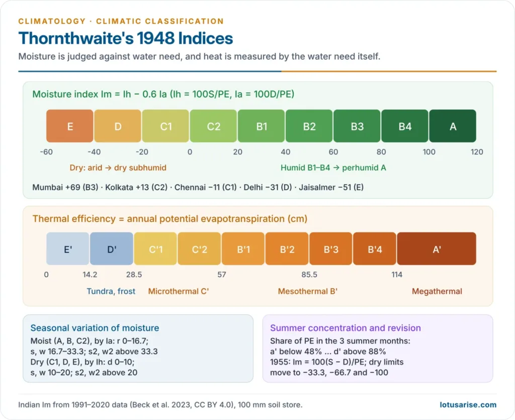The image size is (515, 420).
Task: Click the -60 moisture axis label
Action: [46, 152]
